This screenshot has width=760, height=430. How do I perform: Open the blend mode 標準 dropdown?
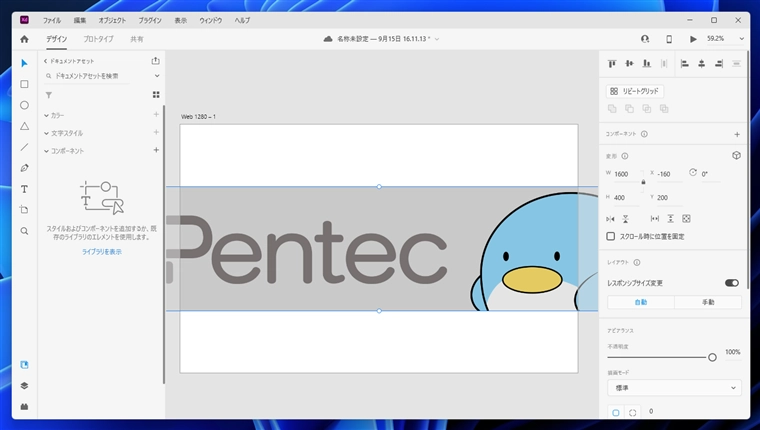point(674,388)
